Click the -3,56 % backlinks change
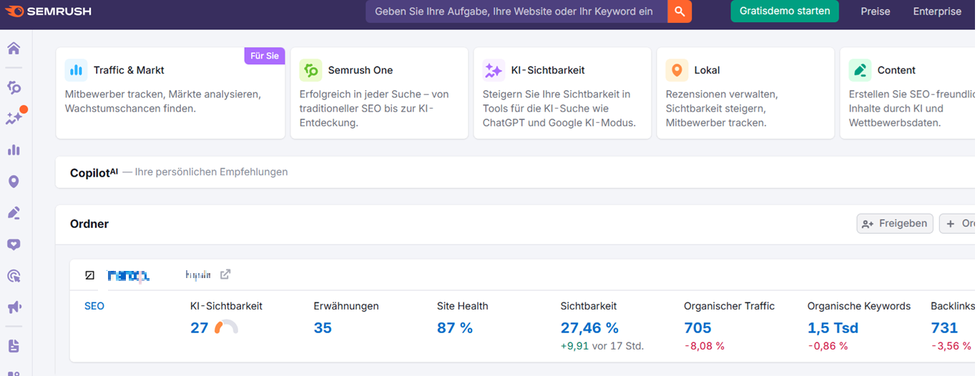This screenshot has width=980, height=376. (951, 346)
